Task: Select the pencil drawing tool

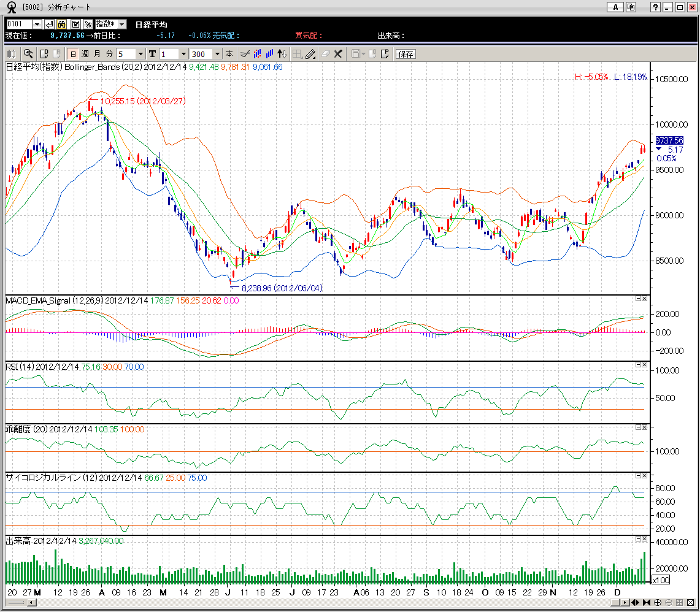Action: tap(310, 54)
